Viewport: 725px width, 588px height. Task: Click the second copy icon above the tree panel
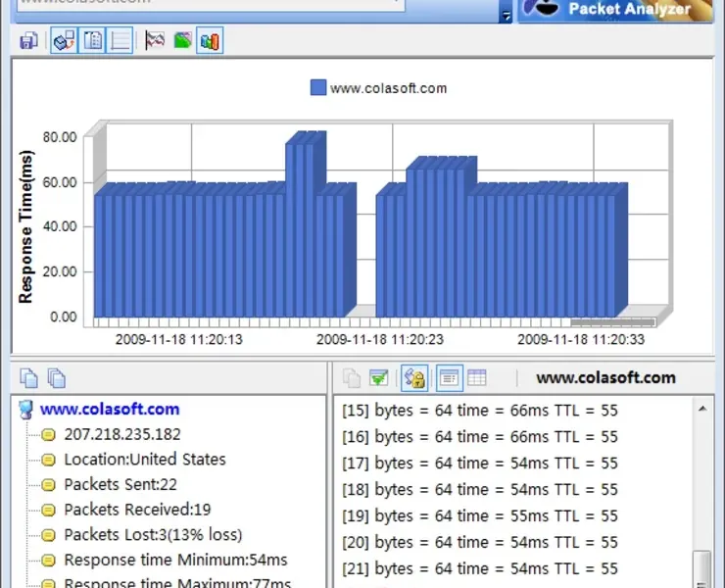click(57, 377)
